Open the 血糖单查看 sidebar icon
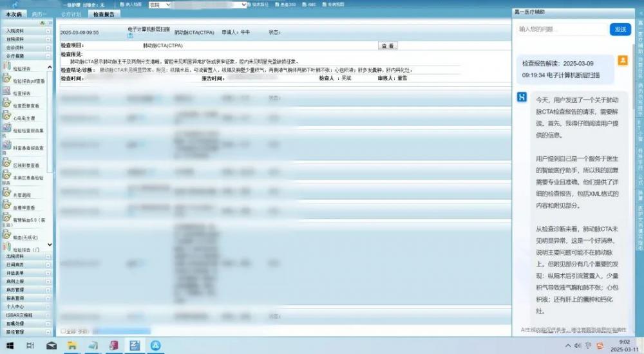This screenshot has height=354, width=644. (x=7, y=205)
